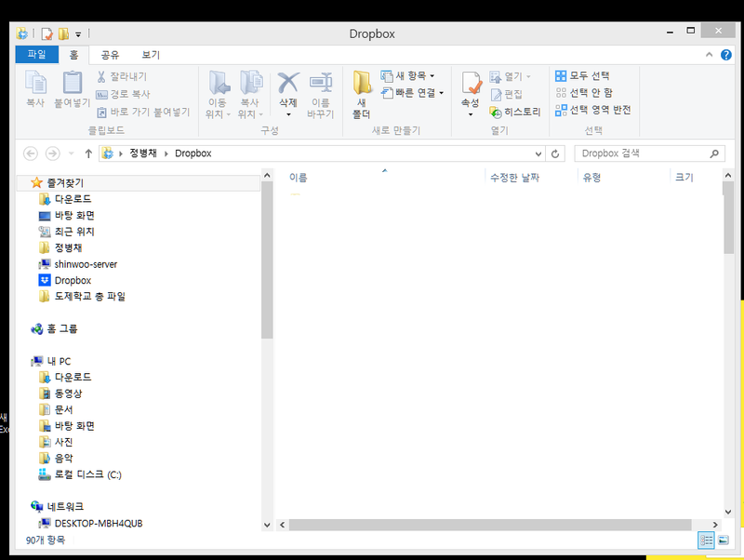Image resolution: width=744 pixels, height=560 pixels.
Task: Switch to details view layout
Action: click(x=706, y=540)
